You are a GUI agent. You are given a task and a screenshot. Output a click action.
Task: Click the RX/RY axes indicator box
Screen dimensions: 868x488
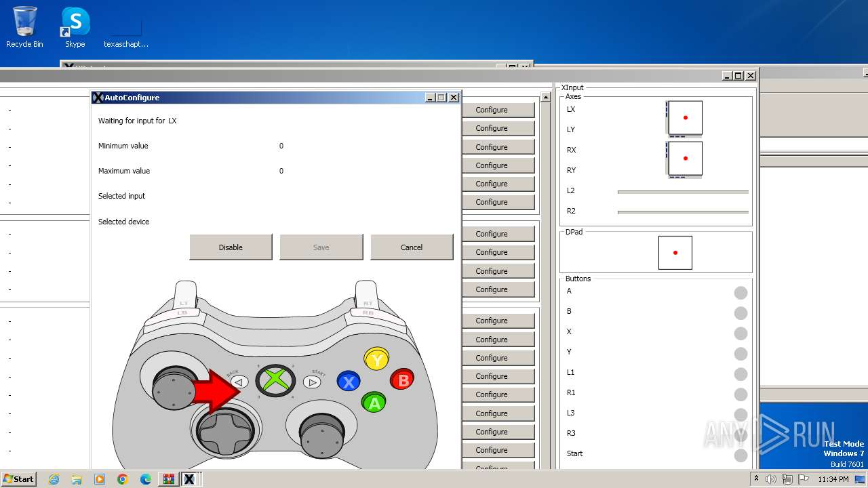coord(685,159)
